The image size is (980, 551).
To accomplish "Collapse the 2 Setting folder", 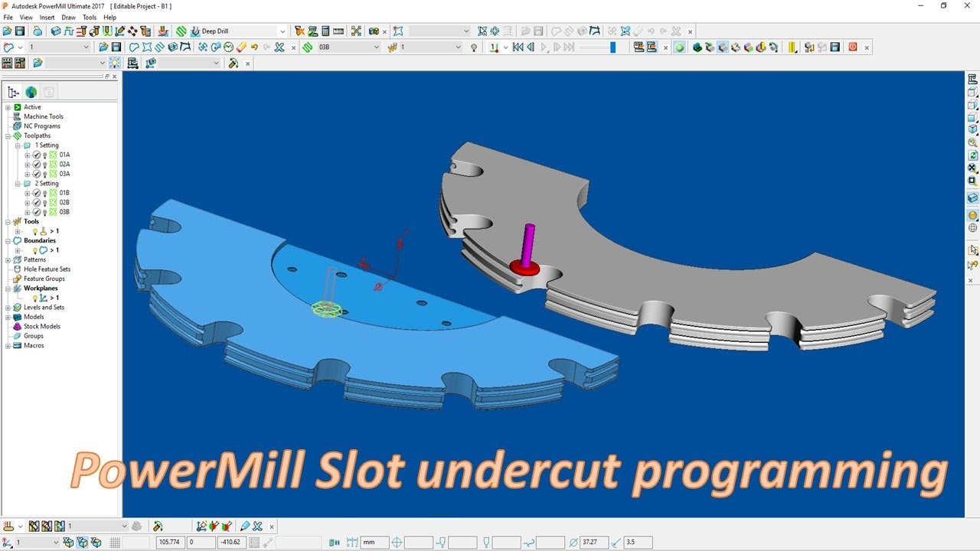I will coord(18,184).
